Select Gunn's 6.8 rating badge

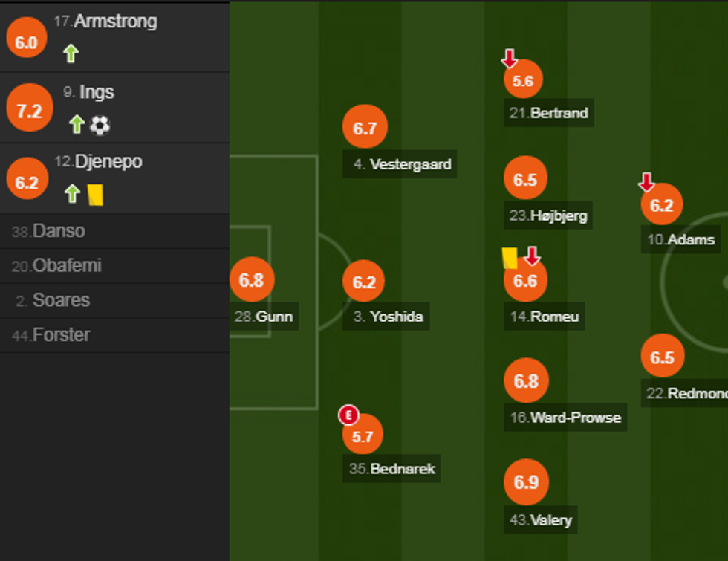252,280
